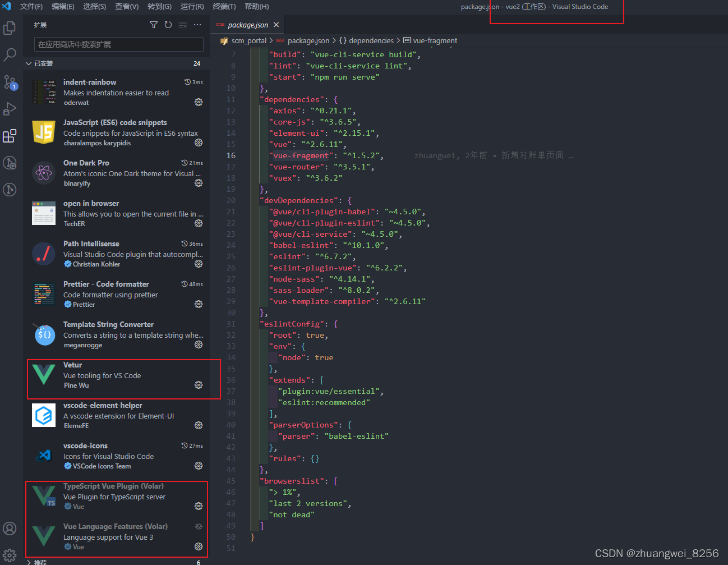Filter extensions with the funnel icon

[154, 25]
